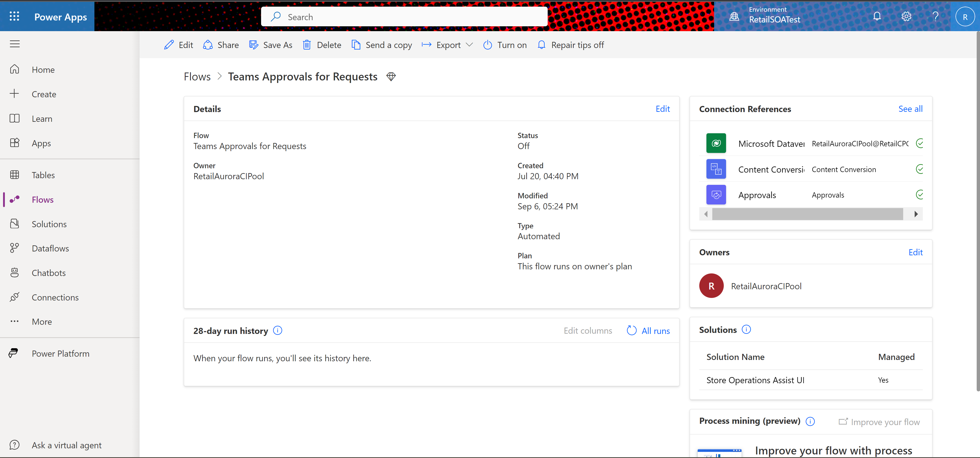The height and width of the screenshot is (458, 980).
Task: Select Flows from left sidebar menu
Action: point(43,199)
